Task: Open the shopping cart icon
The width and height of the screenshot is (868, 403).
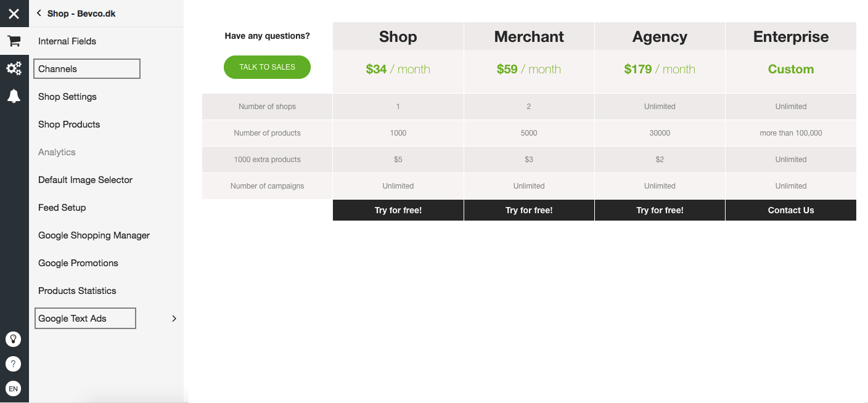Action: click(14, 41)
